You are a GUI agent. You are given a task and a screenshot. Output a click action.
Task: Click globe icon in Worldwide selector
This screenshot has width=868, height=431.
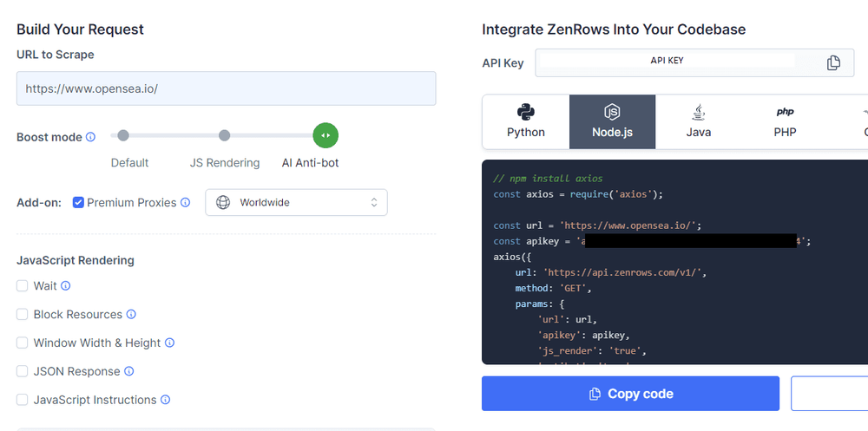223,203
